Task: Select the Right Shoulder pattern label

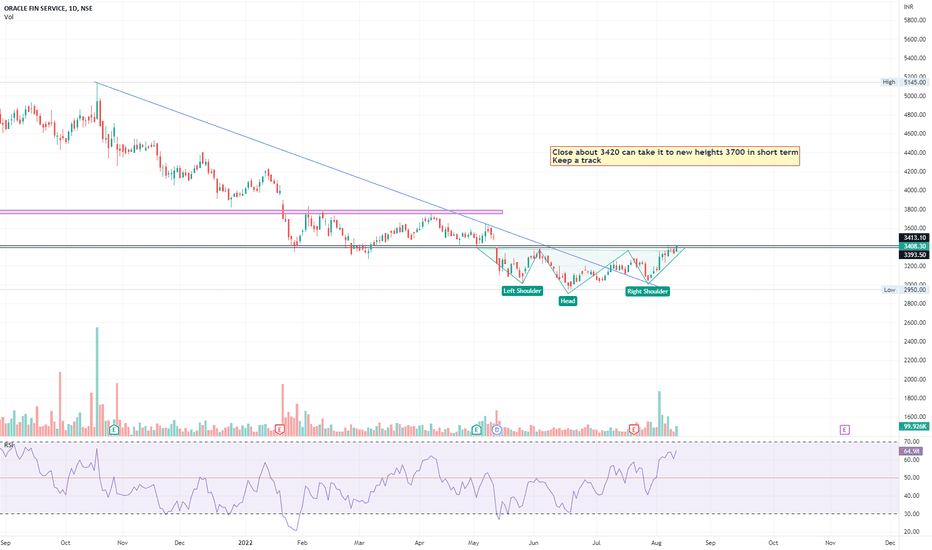Action: (647, 291)
